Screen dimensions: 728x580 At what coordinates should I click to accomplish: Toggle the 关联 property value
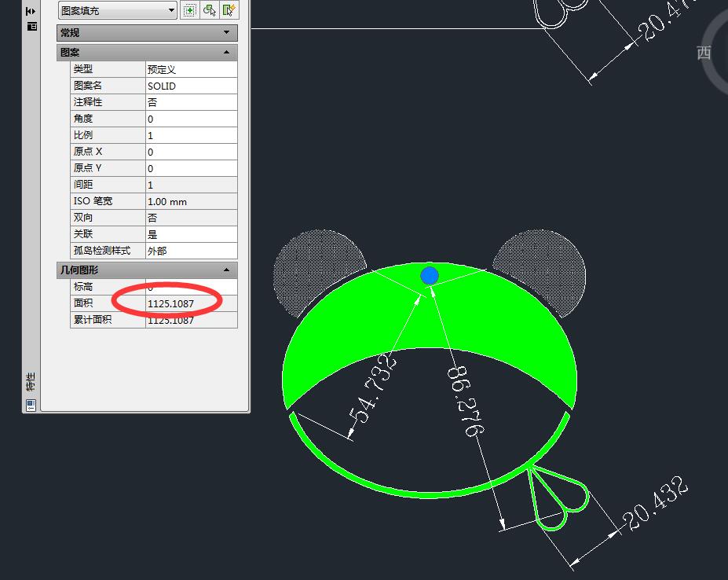[191, 234]
